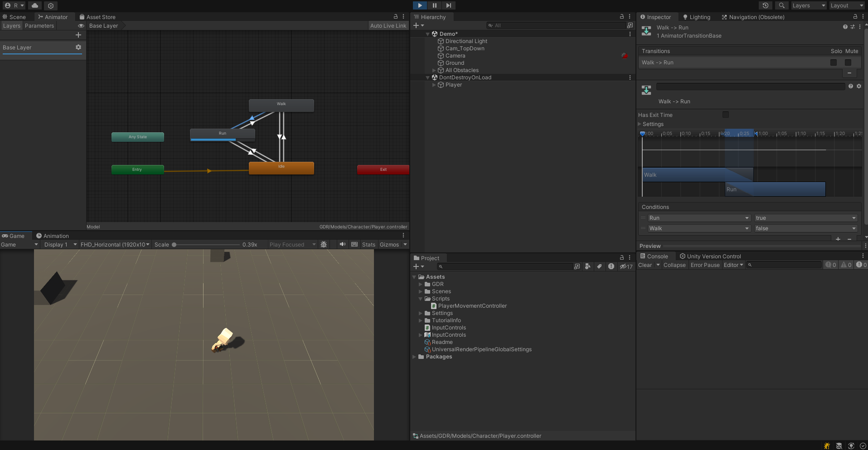Screen dimensions: 868x450
Task: Open the Undo History icon
Action: coord(765,5)
